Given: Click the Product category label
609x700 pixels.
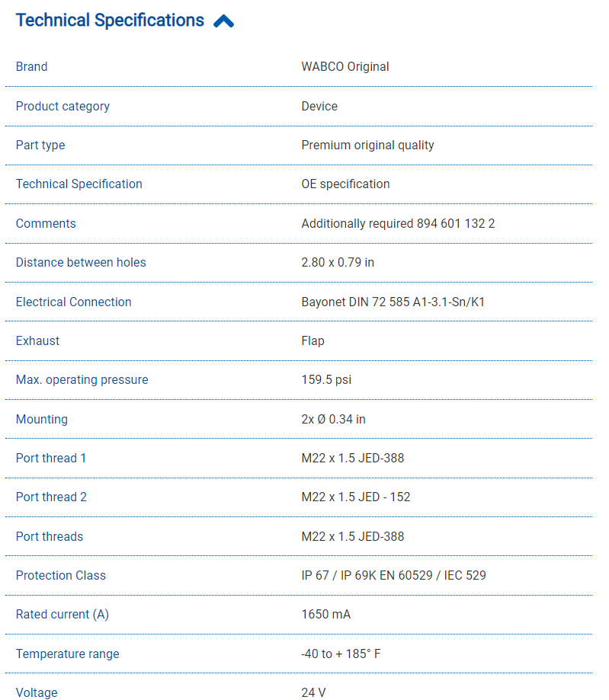Looking at the screenshot, I should point(63,107).
